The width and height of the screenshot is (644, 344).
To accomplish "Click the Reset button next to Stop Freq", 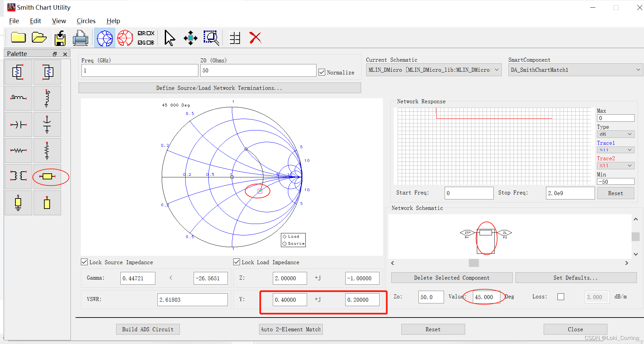I will 615,193.
